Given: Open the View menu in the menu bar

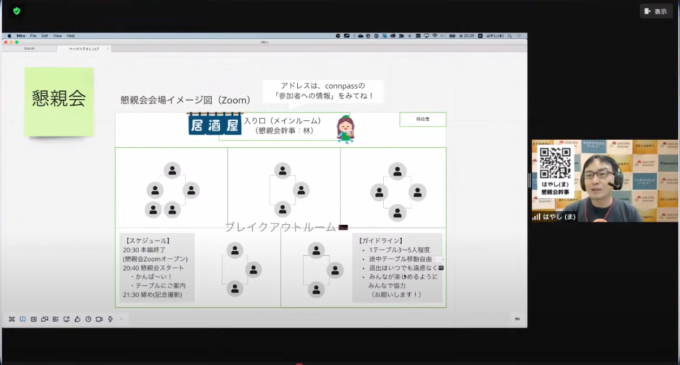Looking at the screenshot, I should [x=57, y=36].
